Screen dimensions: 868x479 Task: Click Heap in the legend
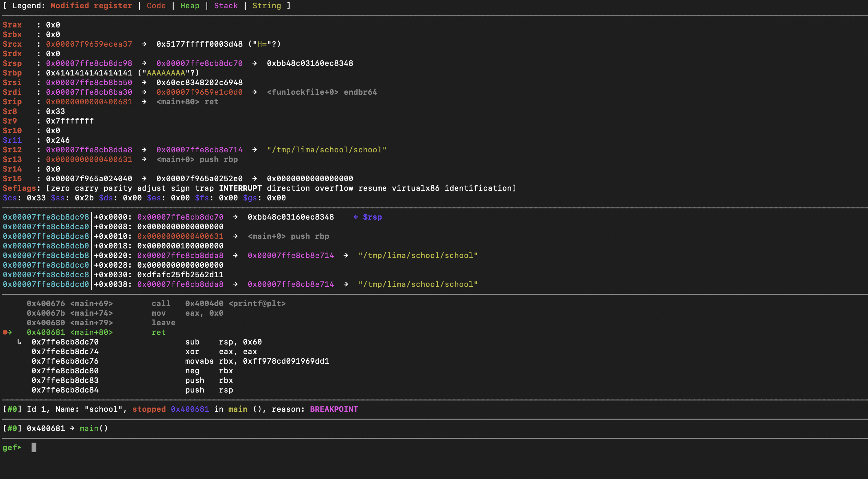(190, 6)
